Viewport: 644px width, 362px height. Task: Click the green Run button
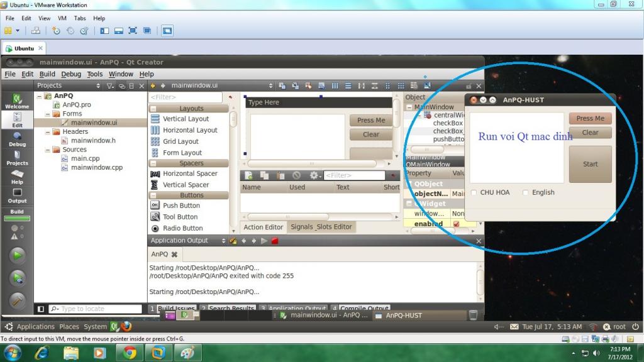pyautogui.click(x=17, y=255)
